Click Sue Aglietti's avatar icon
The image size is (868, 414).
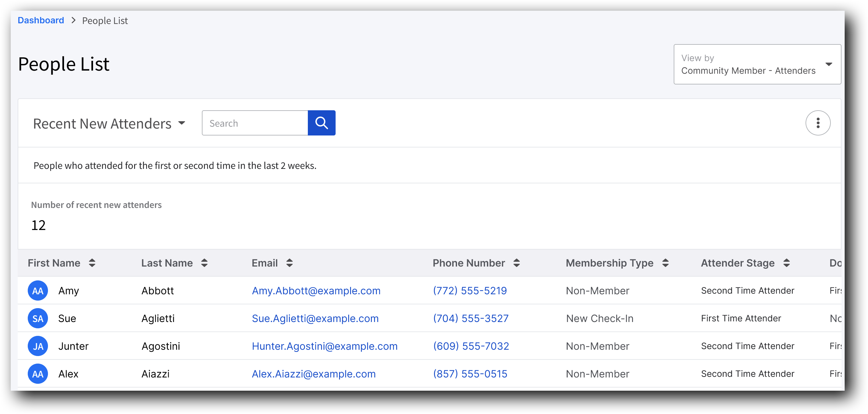coord(38,318)
